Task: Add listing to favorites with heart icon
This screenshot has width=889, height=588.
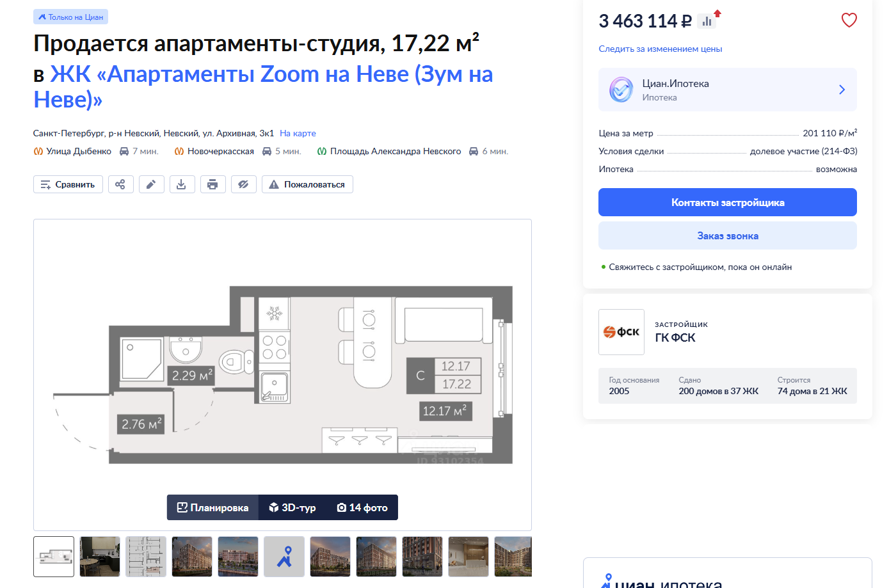Action: point(849,20)
